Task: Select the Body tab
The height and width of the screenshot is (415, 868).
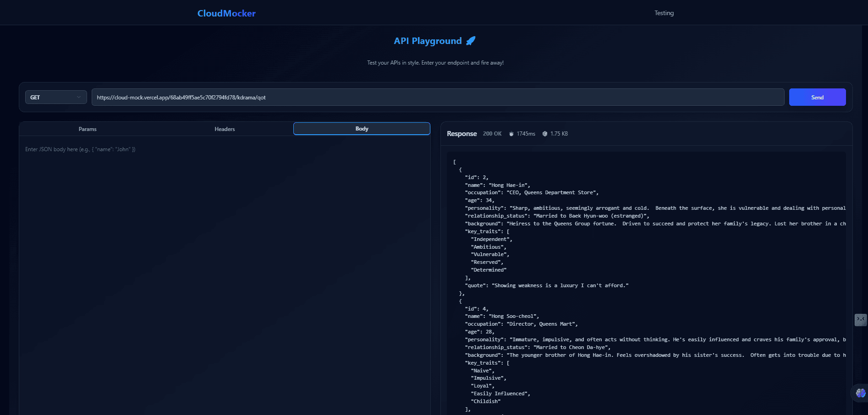Action: [362, 129]
